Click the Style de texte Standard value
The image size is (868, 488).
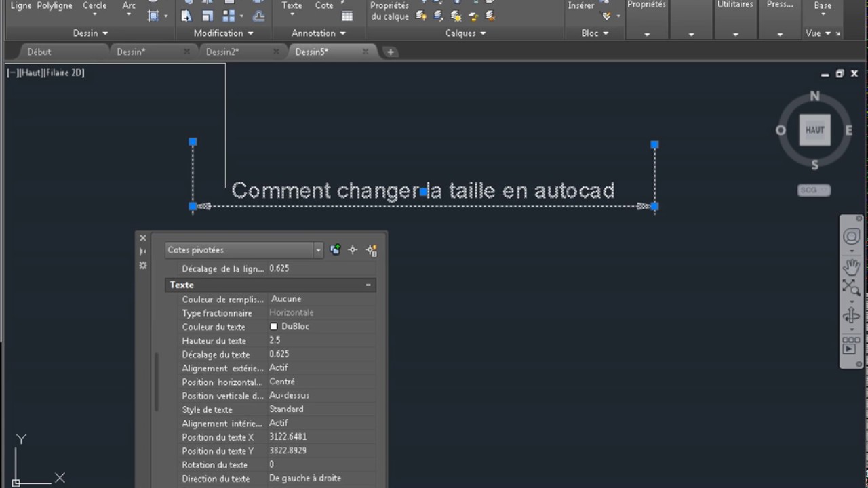(321, 409)
